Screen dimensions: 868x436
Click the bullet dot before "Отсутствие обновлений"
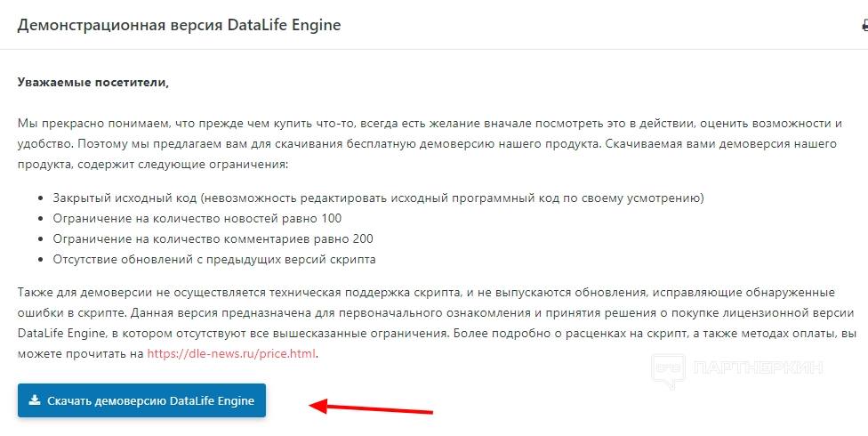pyautogui.click(x=42, y=261)
